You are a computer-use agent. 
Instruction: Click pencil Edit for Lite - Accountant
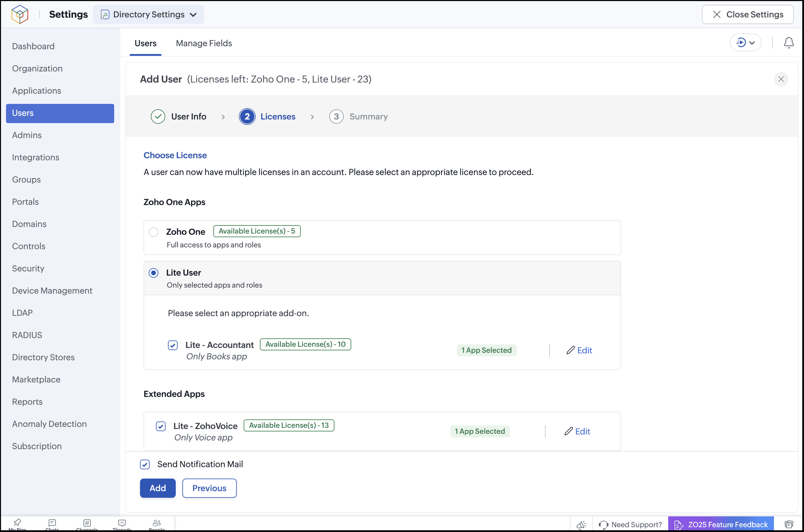click(579, 350)
